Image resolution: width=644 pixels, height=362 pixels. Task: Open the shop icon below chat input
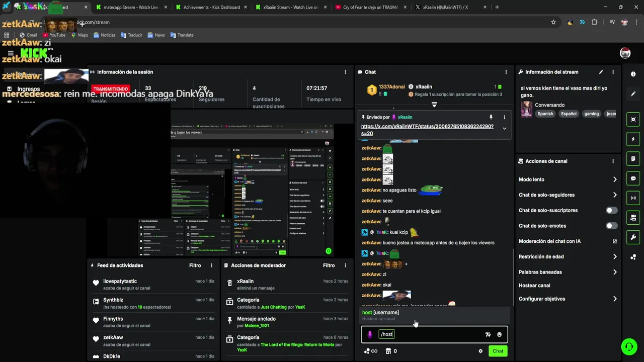coord(388,351)
